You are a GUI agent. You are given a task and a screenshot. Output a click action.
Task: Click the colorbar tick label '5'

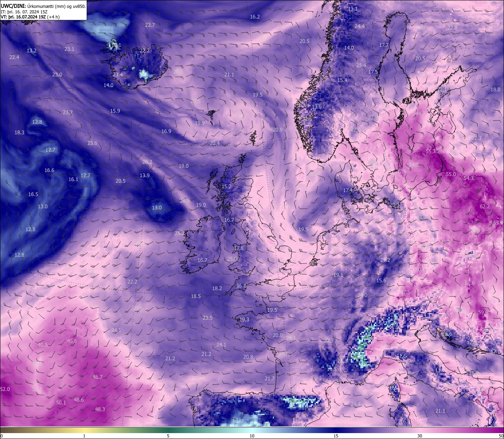[x=168, y=436]
